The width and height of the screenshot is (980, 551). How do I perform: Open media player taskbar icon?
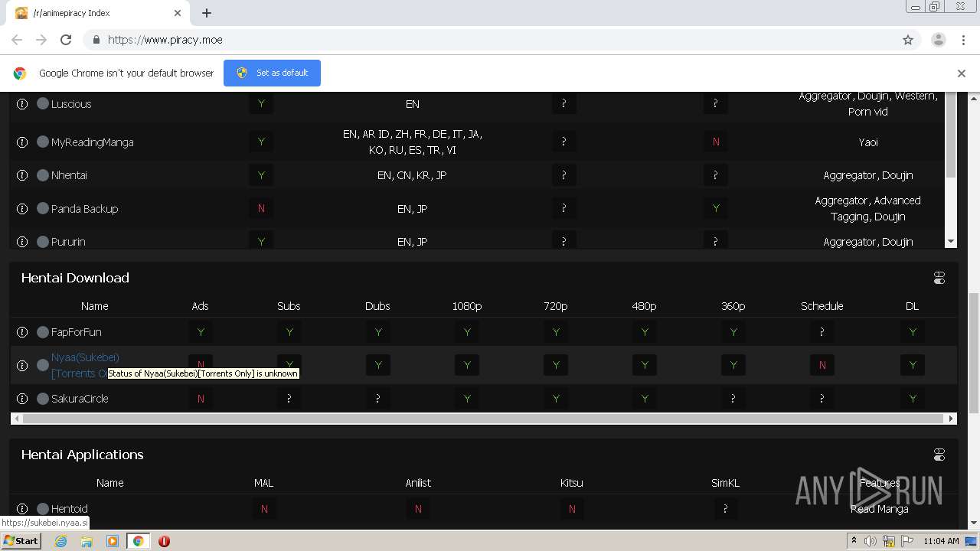113,541
